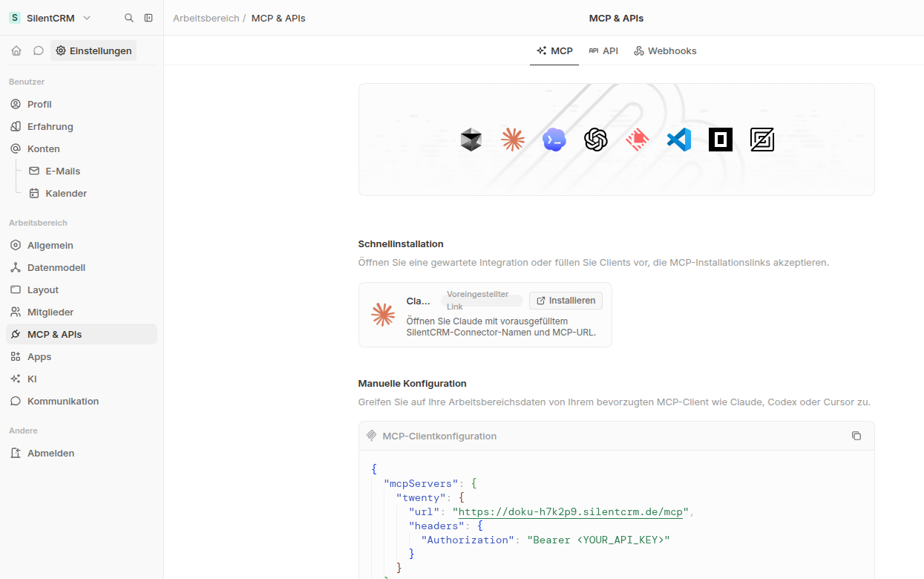Open the search icon in sidebar header
Viewport: 924px width, 579px height.
pos(129,18)
